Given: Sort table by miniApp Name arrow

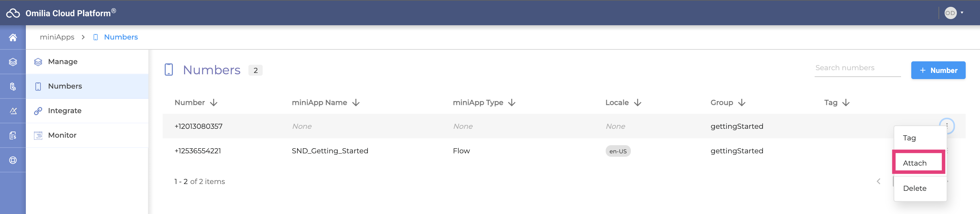Looking at the screenshot, I should pyautogui.click(x=356, y=103).
